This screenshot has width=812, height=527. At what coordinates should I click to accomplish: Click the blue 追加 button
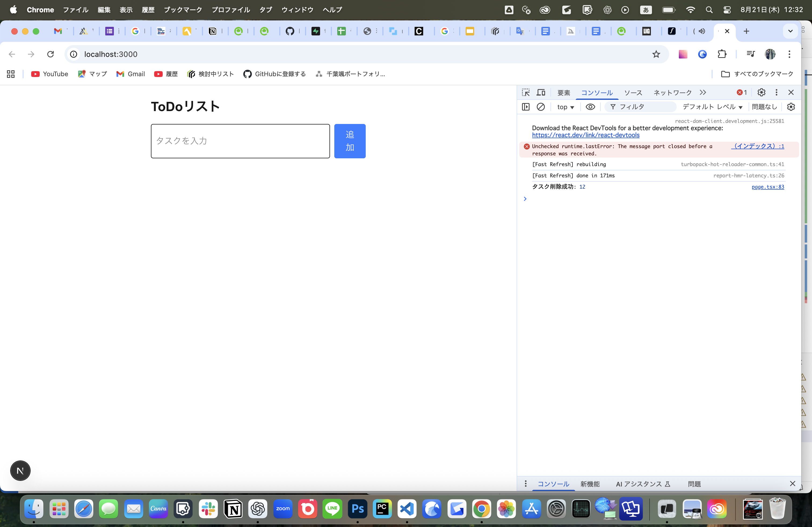[x=350, y=141]
